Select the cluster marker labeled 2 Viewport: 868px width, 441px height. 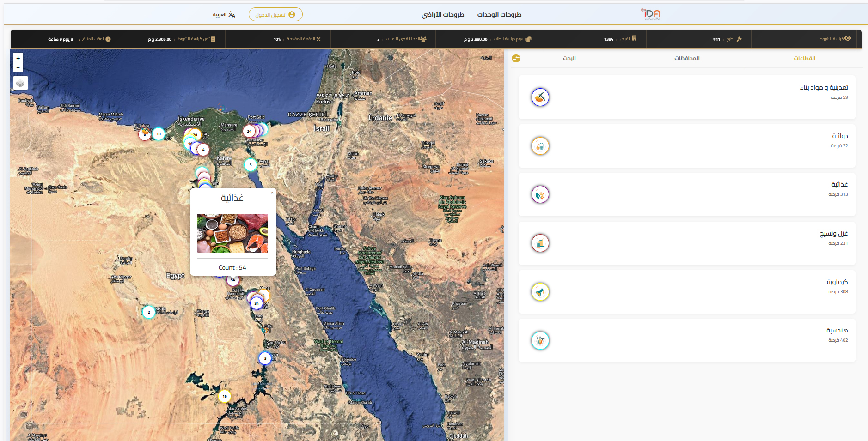(x=149, y=312)
